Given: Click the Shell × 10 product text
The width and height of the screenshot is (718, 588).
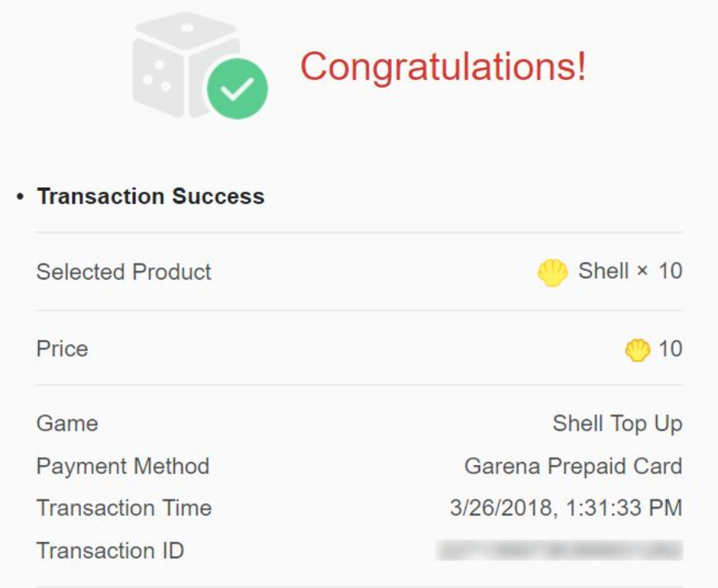Looking at the screenshot, I should [x=630, y=270].
